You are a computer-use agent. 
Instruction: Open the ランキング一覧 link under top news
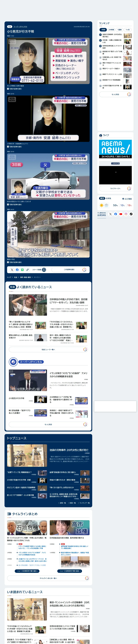84,503
